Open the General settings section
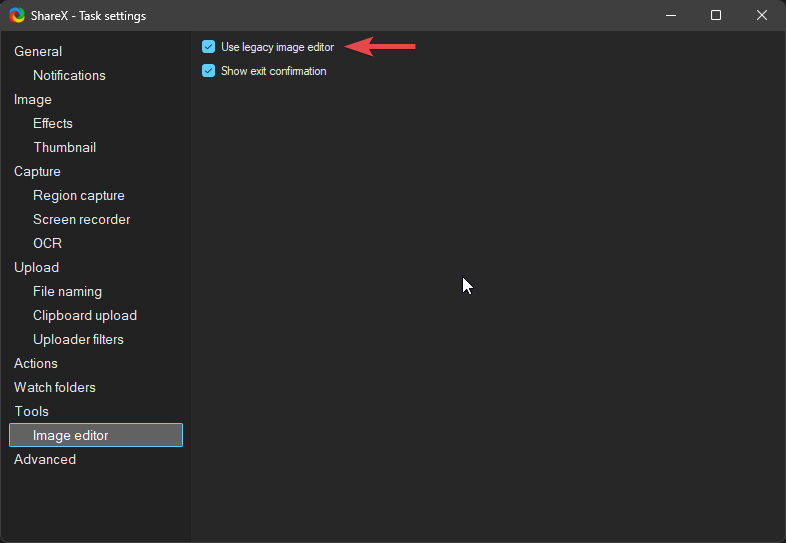The height and width of the screenshot is (543, 786). point(38,51)
